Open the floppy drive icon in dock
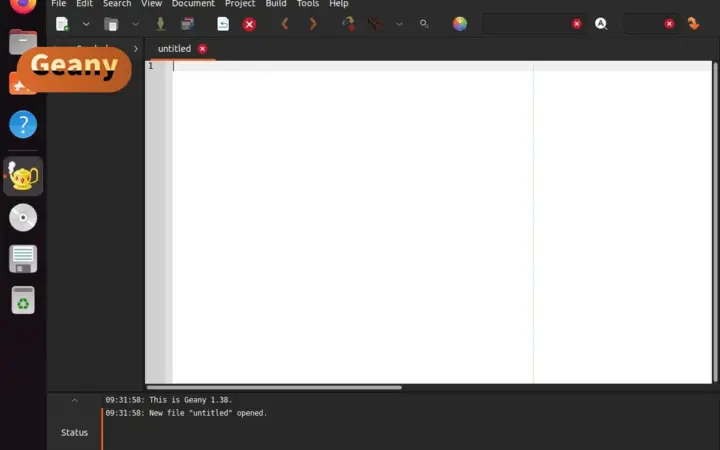The image size is (720, 450). pyautogui.click(x=23, y=259)
